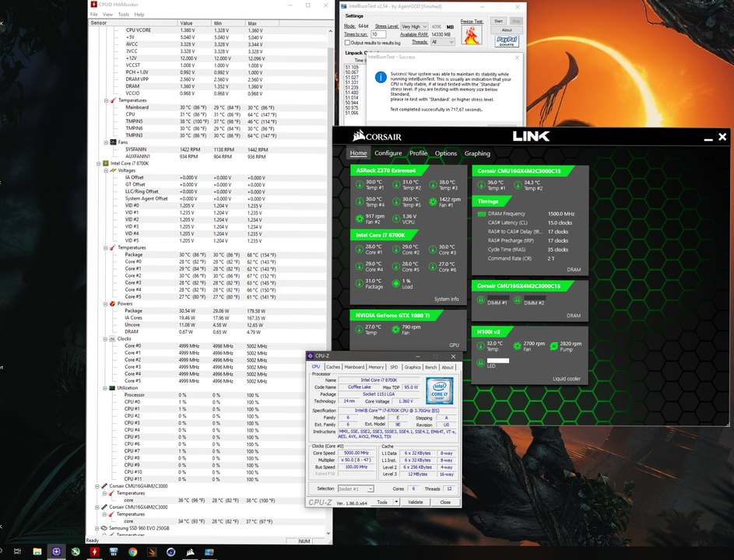734x560 pixels.
Task: Open the CPU-Z Tools dropdown arrow
Action: [396, 502]
